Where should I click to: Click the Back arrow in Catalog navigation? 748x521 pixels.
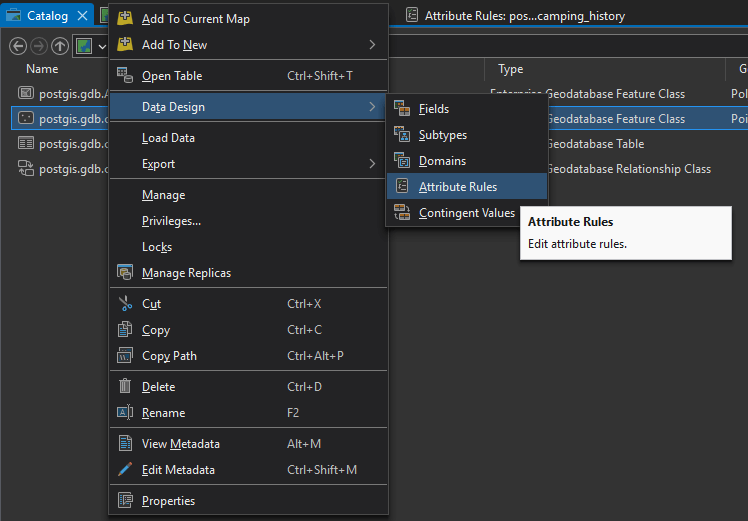point(18,46)
